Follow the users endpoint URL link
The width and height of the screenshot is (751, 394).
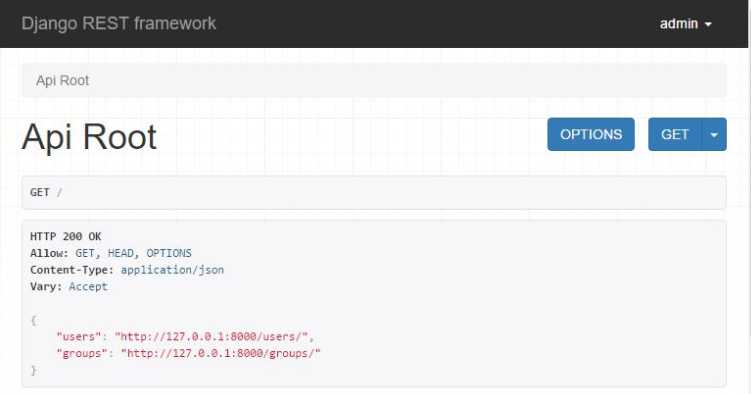211,337
